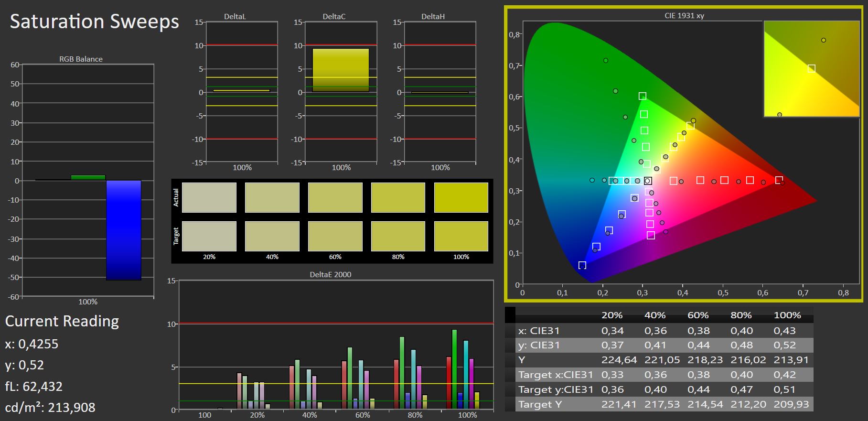The width and height of the screenshot is (868, 421).
Task: Click the red 100% bar in DeltaE 2000 chart
Action: [449, 383]
